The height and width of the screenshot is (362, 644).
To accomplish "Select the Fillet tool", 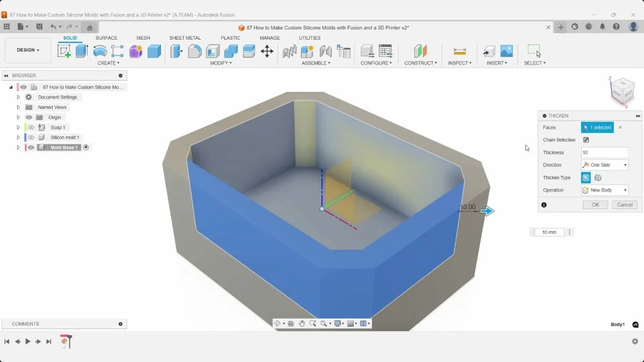I will click(195, 51).
